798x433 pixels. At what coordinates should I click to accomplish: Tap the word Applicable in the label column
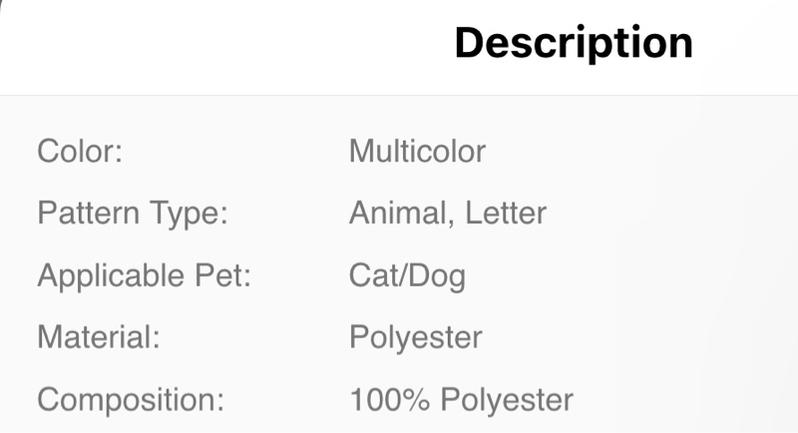pos(110,275)
